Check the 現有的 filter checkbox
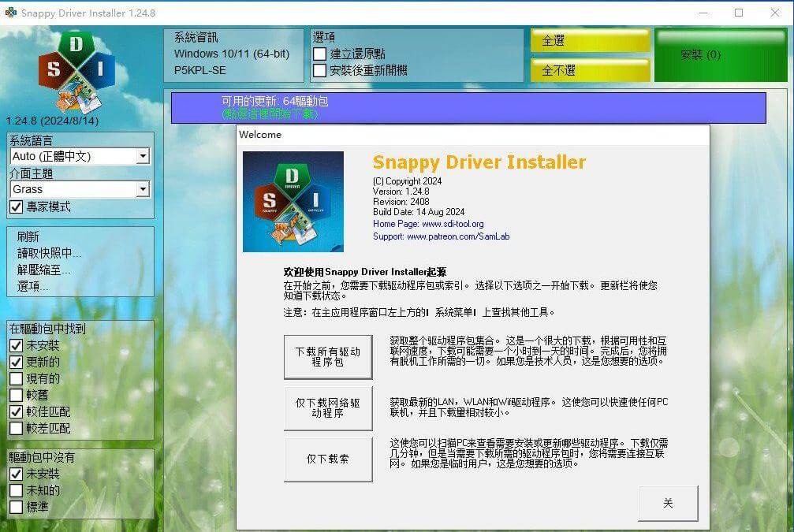This screenshot has height=532, width=794. click(17, 378)
